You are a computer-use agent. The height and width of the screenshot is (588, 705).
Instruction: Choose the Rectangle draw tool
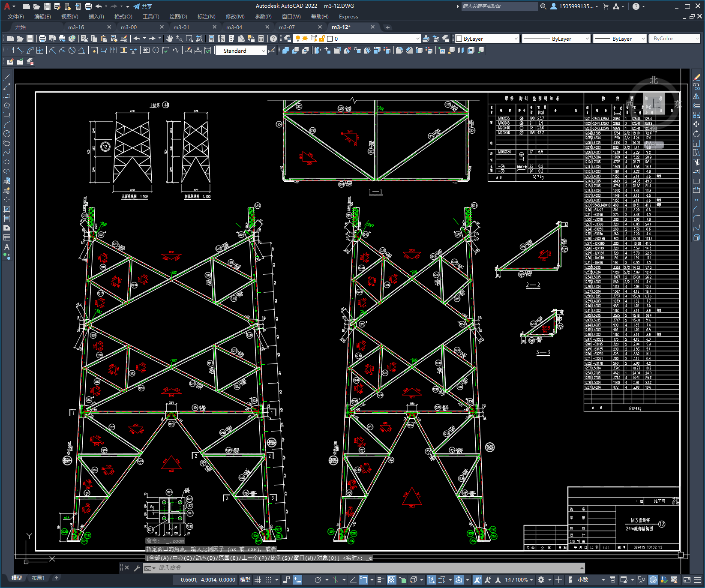click(x=7, y=115)
